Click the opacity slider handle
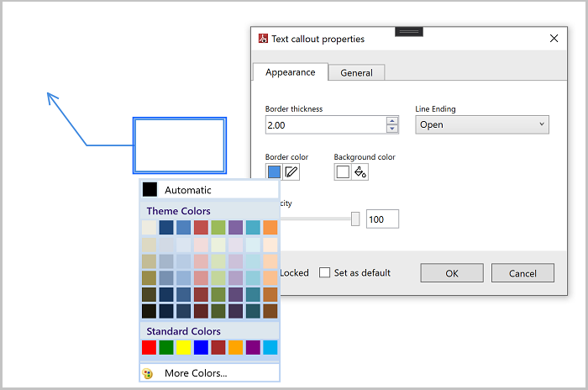588x390 pixels. (x=355, y=219)
